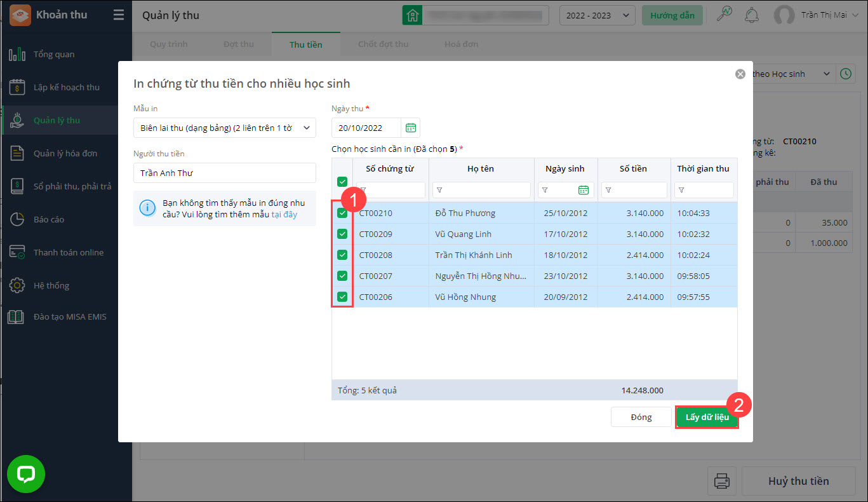This screenshot has height=502, width=868.
Task: Uncheck the CT00208 row checkbox
Action: pyautogui.click(x=342, y=255)
